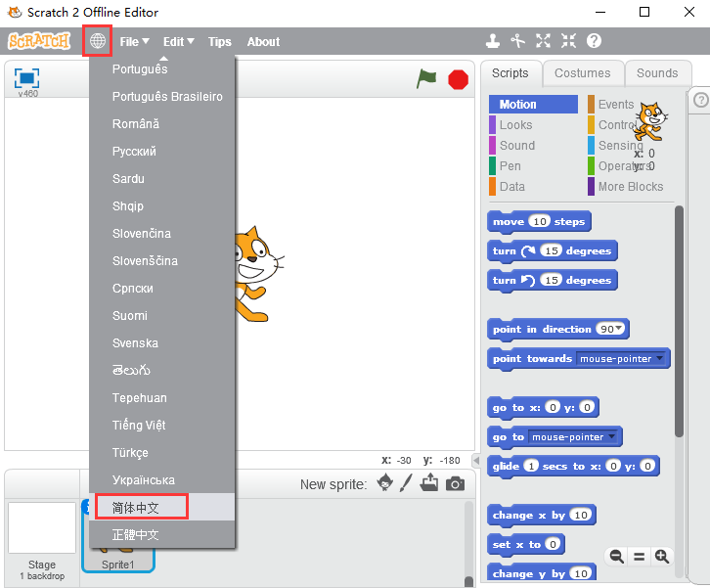Select the Data block category
This screenshot has height=588, width=710.
[x=533, y=187]
